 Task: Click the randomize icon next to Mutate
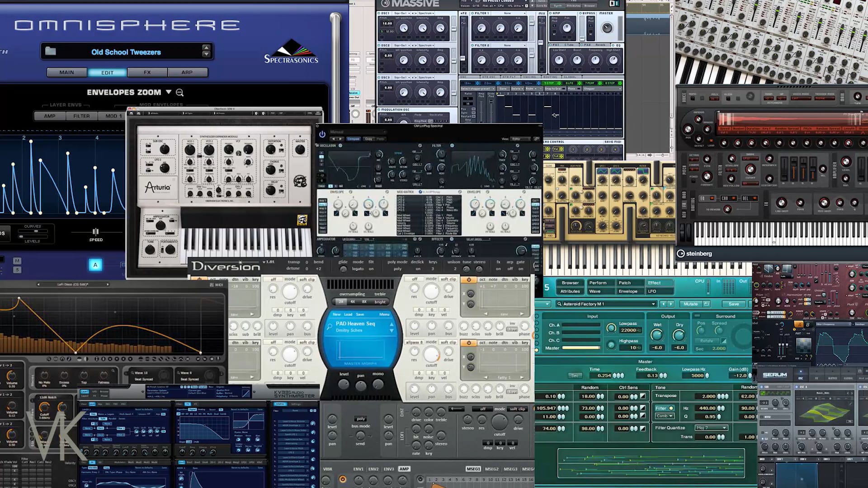tap(707, 304)
